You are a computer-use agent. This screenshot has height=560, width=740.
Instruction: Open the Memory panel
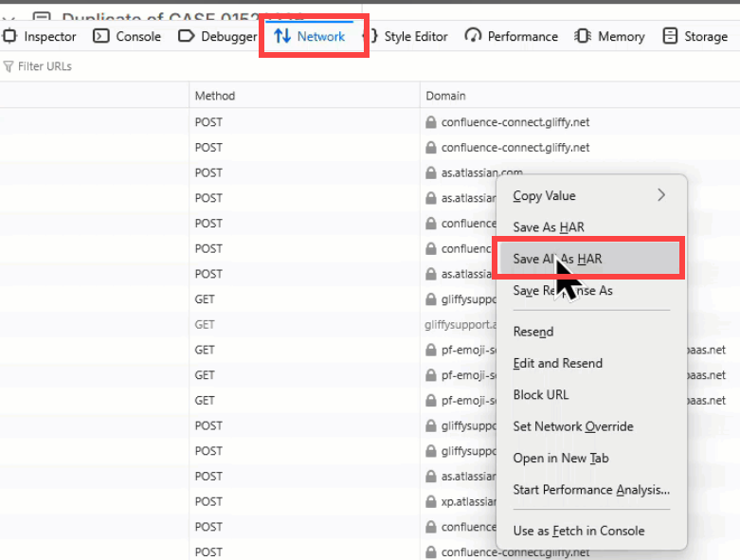point(610,37)
